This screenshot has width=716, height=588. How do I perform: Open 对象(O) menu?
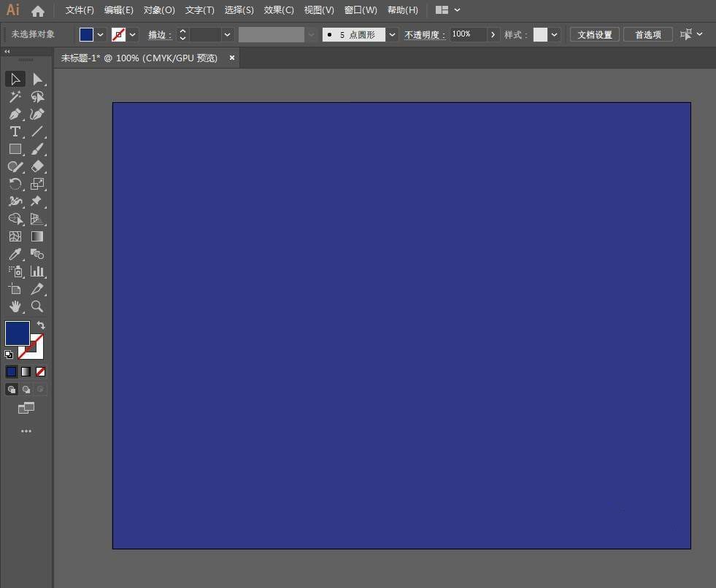coord(159,10)
